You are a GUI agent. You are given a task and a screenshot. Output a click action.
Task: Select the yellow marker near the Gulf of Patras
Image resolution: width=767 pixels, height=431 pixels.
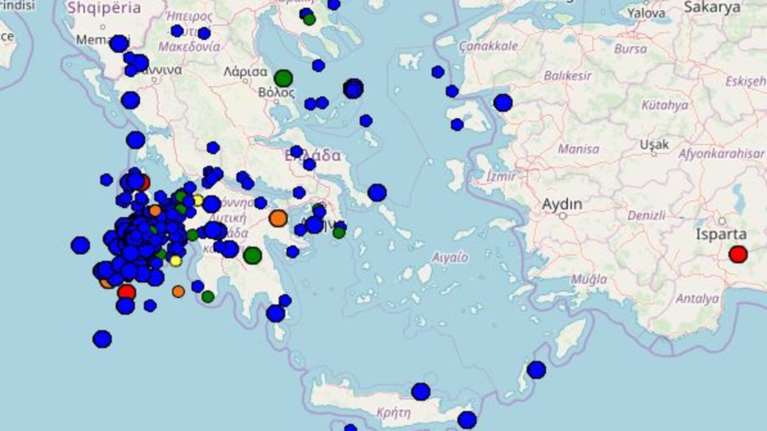pos(198,200)
